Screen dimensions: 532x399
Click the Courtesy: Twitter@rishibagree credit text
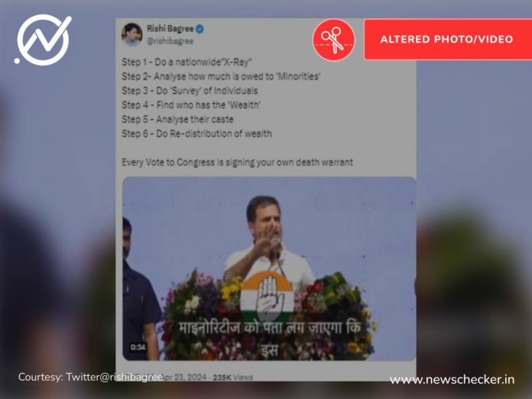coord(90,377)
